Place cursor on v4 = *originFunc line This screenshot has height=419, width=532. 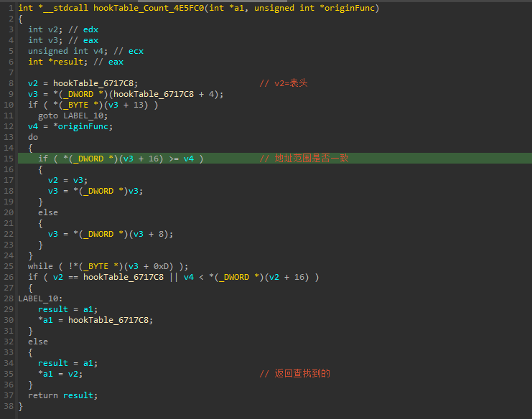(70, 126)
